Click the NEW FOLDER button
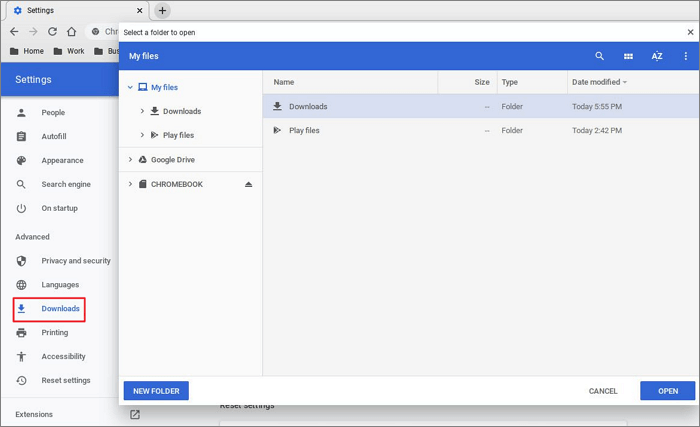 156,391
